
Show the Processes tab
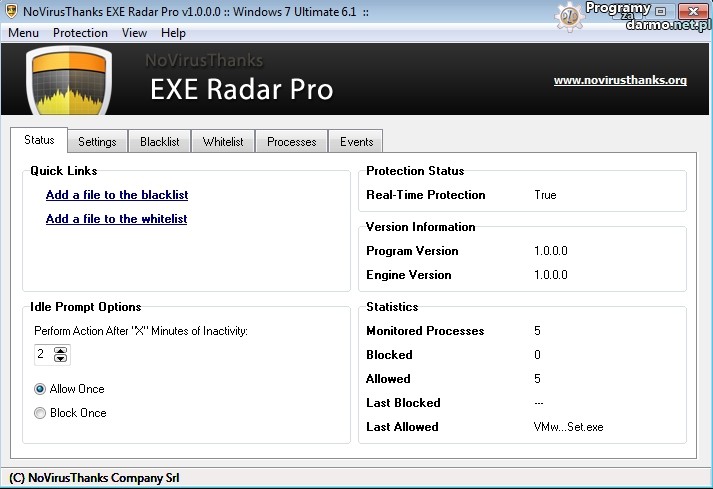291,142
